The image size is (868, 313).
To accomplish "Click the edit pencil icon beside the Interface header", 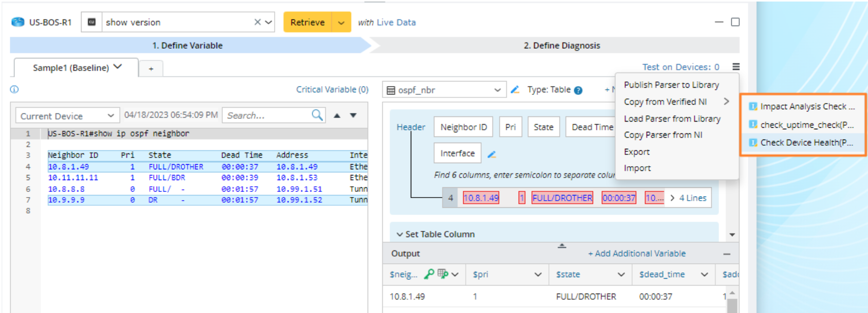I will [x=492, y=154].
